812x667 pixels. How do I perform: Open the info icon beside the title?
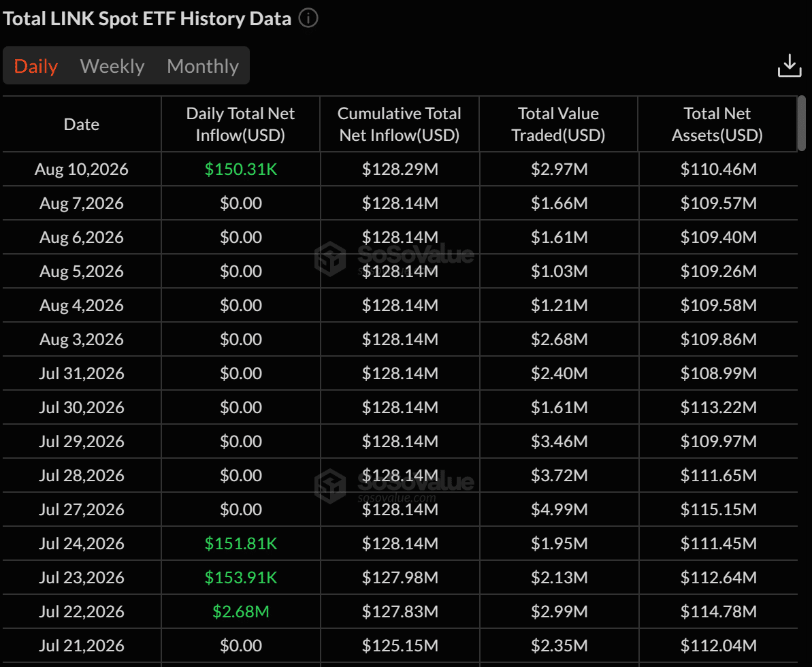click(x=308, y=18)
